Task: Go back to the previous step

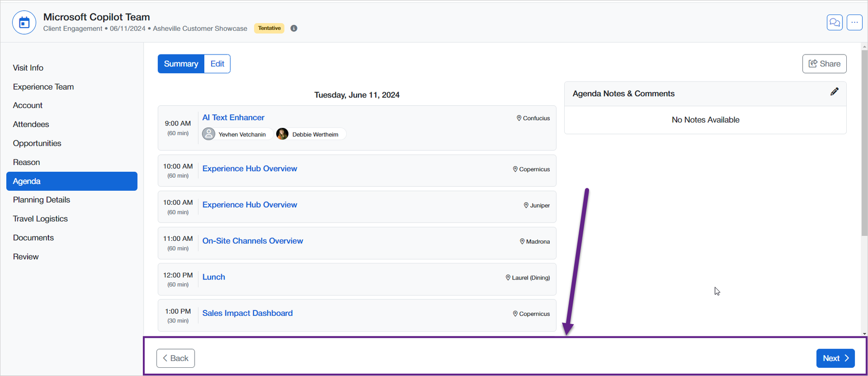Action: point(175,358)
